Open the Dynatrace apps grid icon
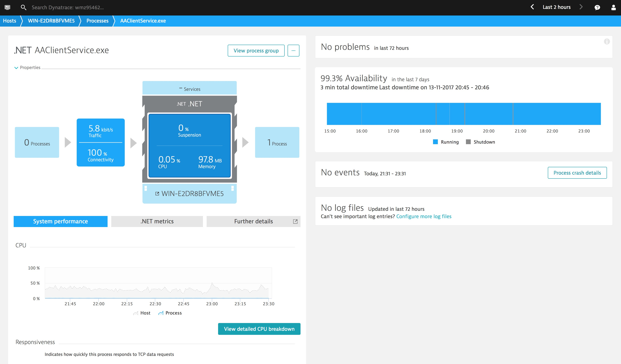This screenshot has height=364, width=621. pyautogui.click(x=8, y=7)
